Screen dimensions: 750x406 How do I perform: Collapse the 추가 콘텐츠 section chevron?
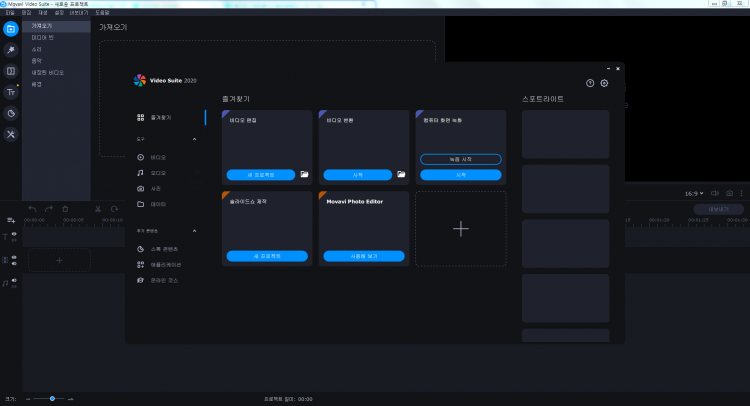(x=194, y=230)
